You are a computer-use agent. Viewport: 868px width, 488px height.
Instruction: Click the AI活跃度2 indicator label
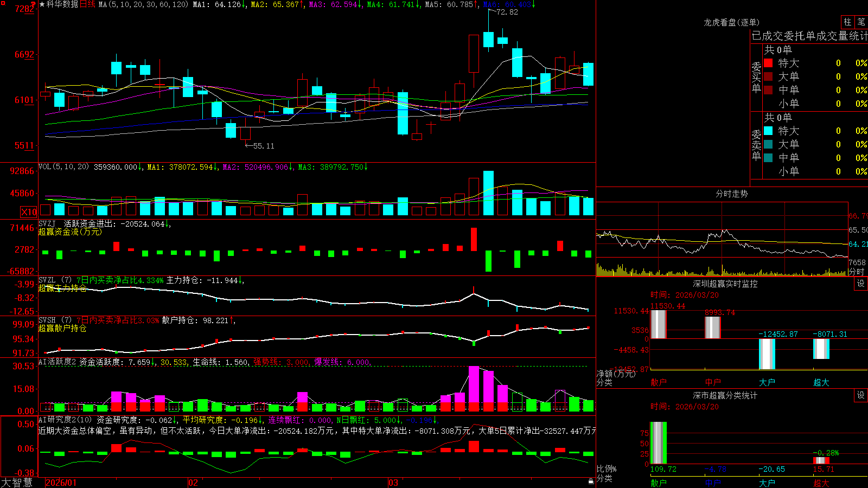(x=58, y=362)
